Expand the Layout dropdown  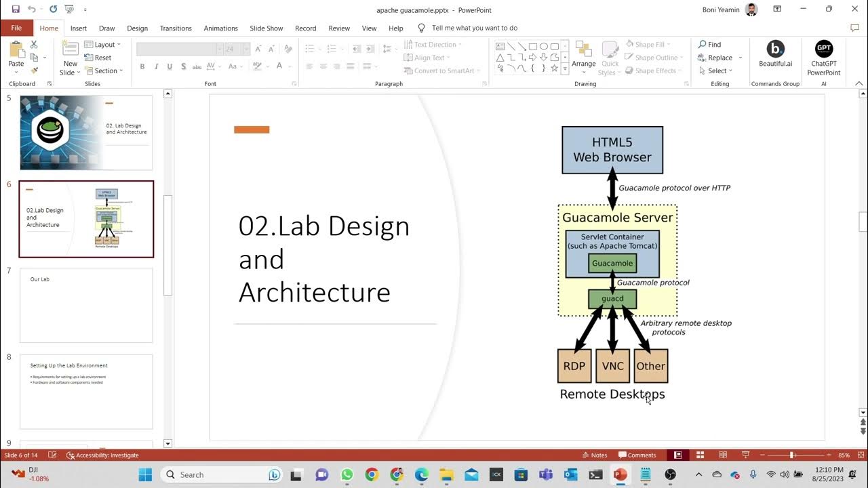(102, 45)
